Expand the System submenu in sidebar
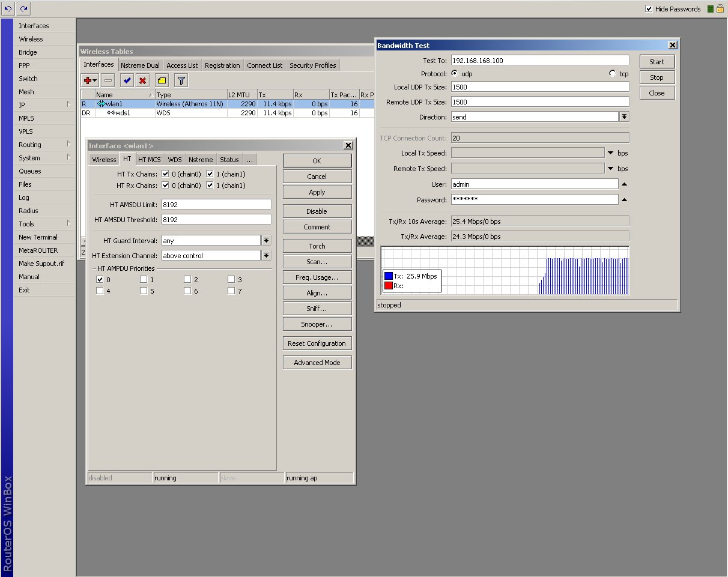This screenshot has height=577, width=728. pyautogui.click(x=68, y=157)
